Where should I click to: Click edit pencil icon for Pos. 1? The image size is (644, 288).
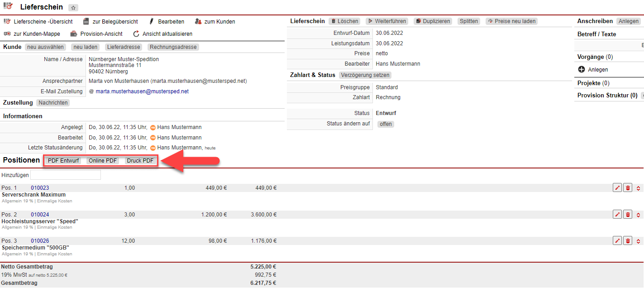617,188
